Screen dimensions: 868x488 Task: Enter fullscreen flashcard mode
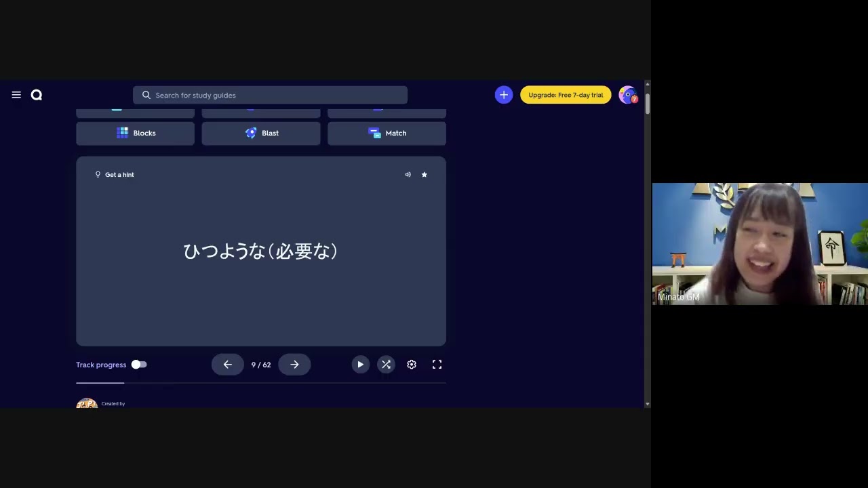[437, 365]
